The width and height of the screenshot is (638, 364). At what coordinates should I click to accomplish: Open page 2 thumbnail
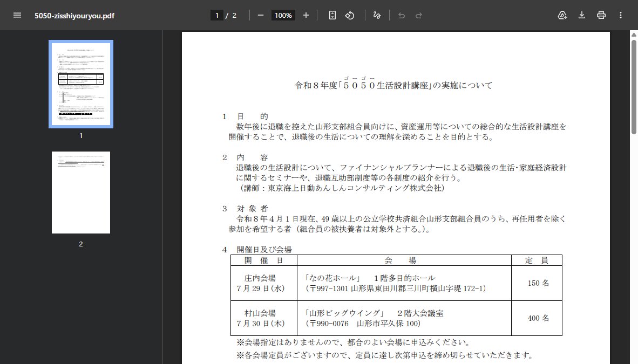click(x=81, y=193)
